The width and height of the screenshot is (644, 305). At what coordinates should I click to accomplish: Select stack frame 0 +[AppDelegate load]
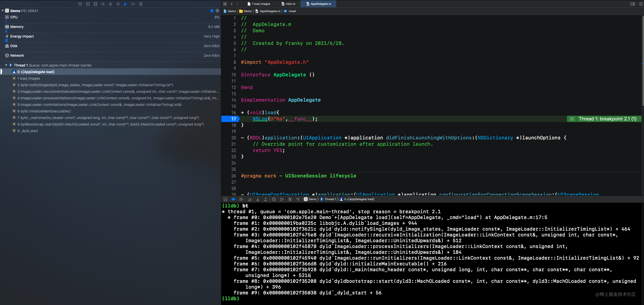coord(110,72)
